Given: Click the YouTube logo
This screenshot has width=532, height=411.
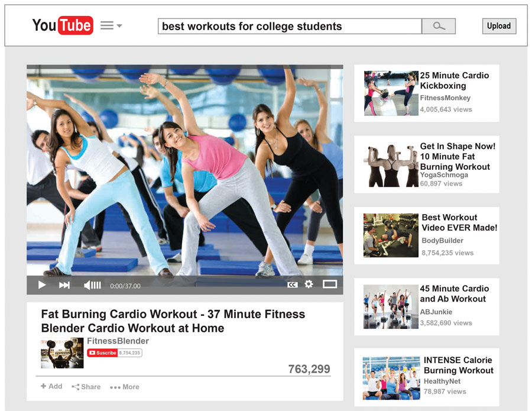Looking at the screenshot, I should [x=62, y=25].
